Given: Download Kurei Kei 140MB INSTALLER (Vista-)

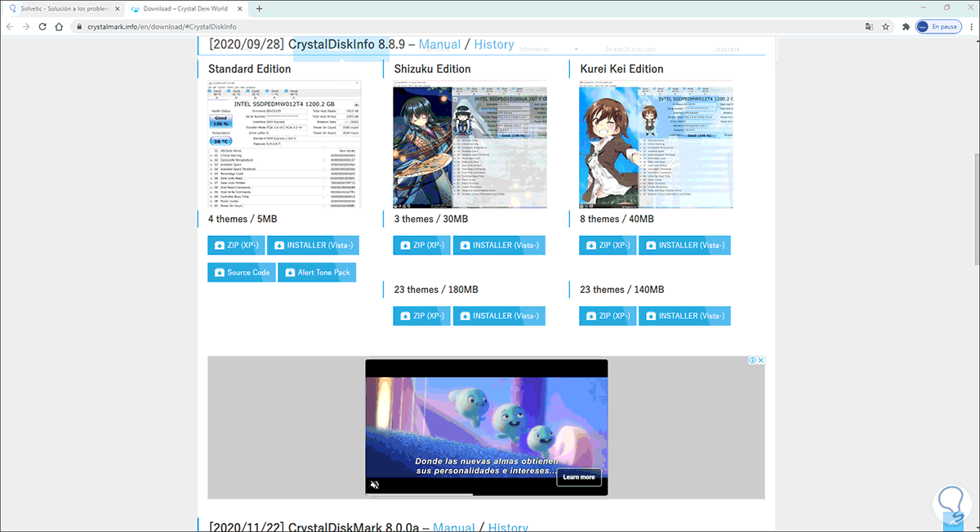Looking at the screenshot, I should [x=684, y=316].
